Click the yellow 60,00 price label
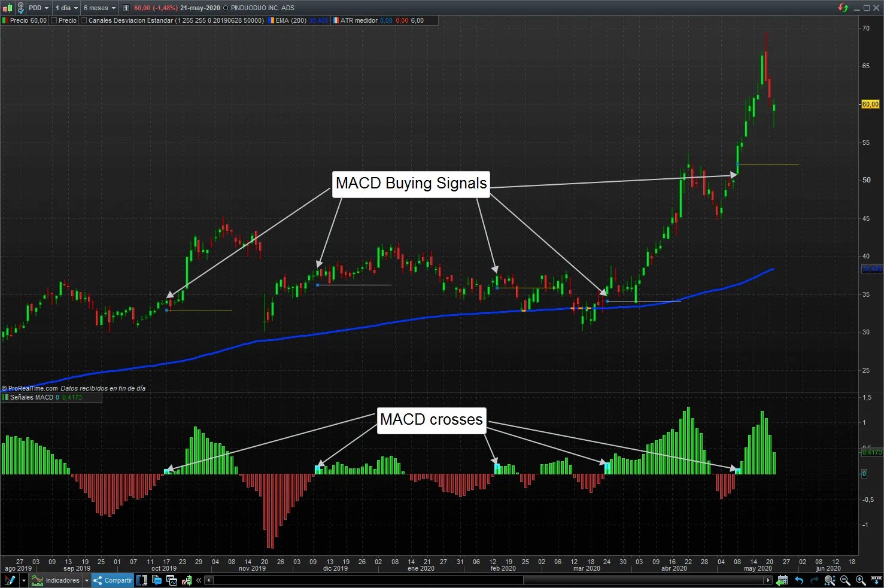 pyautogui.click(x=870, y=104)
